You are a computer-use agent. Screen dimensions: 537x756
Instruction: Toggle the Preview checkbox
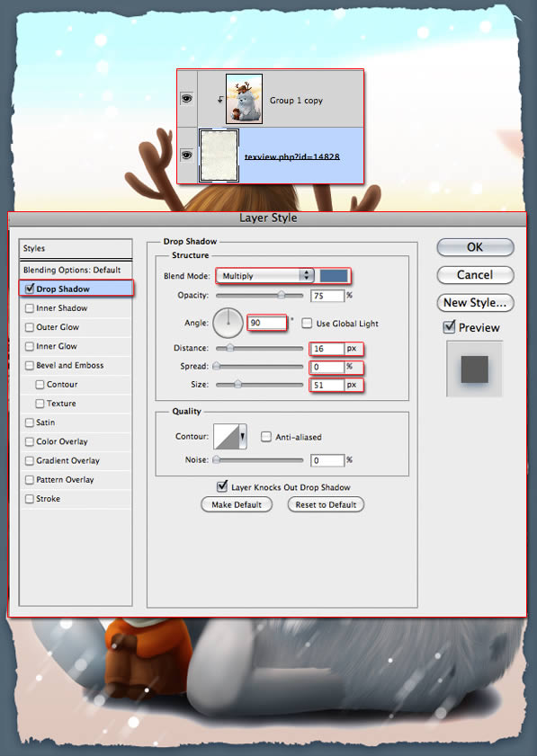coord(449,327)
